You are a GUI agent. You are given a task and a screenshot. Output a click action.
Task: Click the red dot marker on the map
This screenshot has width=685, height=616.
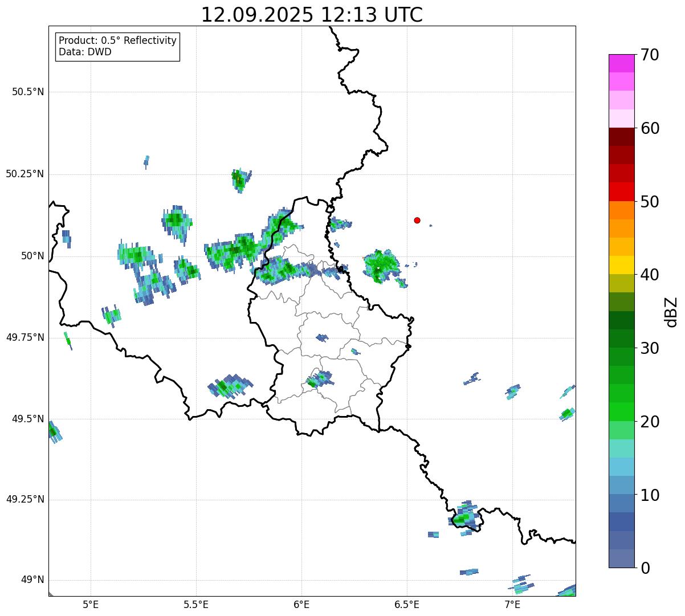(x=417, y=221)
